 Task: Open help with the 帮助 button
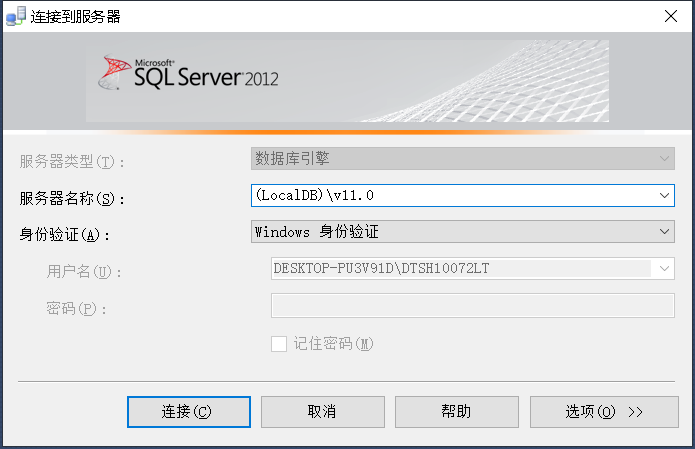(x=457, y=412)
